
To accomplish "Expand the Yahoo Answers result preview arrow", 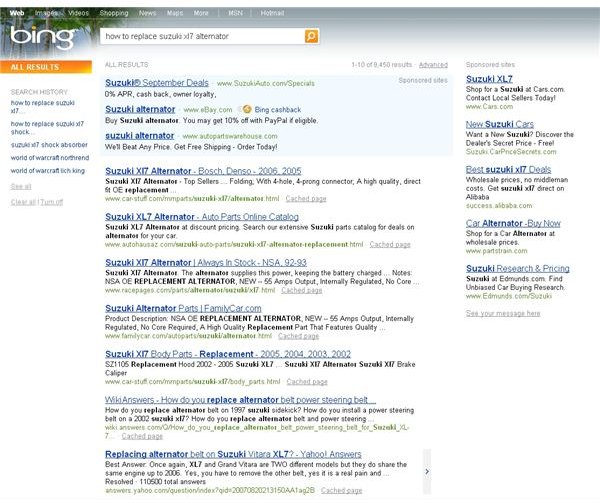I will tap(427, 472).
